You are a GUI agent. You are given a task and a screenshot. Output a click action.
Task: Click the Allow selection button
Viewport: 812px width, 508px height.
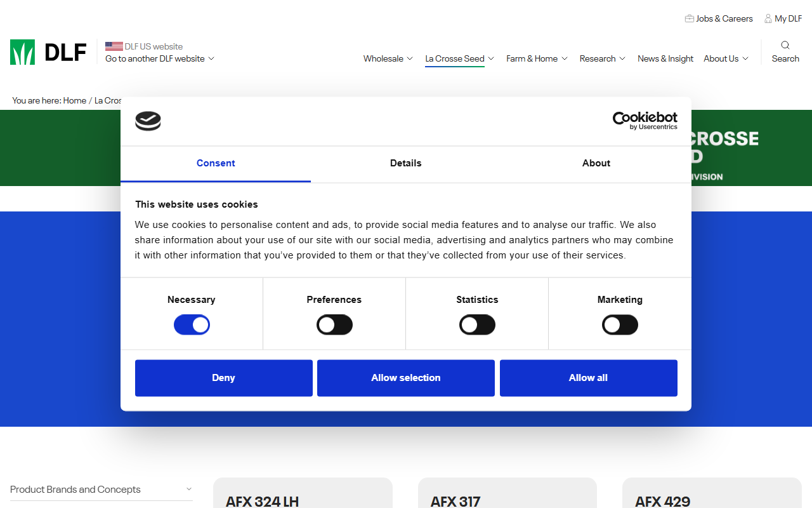point(406,378)
